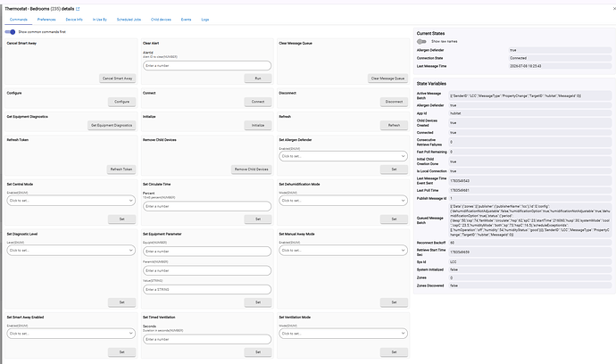The width and height of the screenshot is (616, 364).
Task: Click Set under Set Equipment Parameter
Action: (258, 302)
